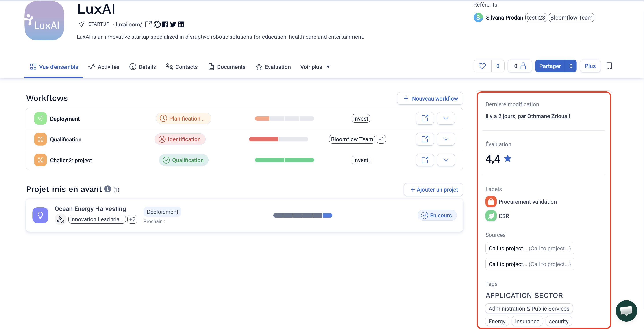The image size is (644, 329).
Task: Click the Procurement validation label icon
Action: click(x=491, y=202)
